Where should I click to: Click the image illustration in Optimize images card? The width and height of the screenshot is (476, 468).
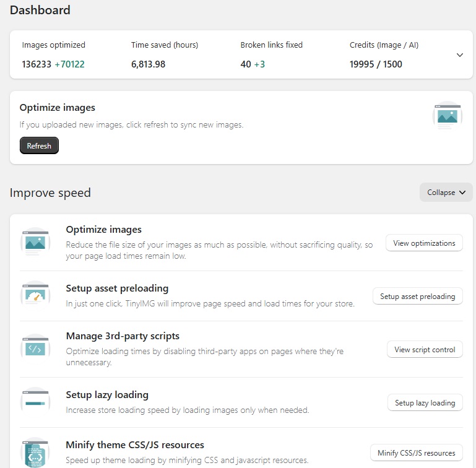pos(447,116)
